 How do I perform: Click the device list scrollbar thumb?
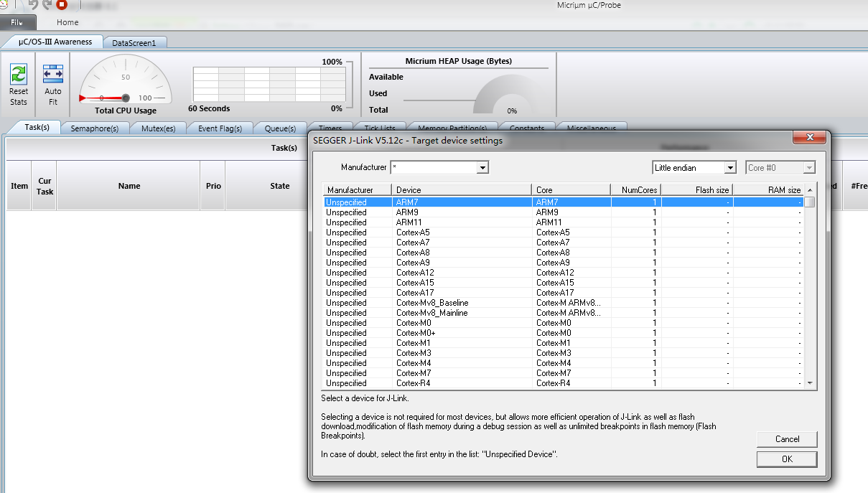810,202
